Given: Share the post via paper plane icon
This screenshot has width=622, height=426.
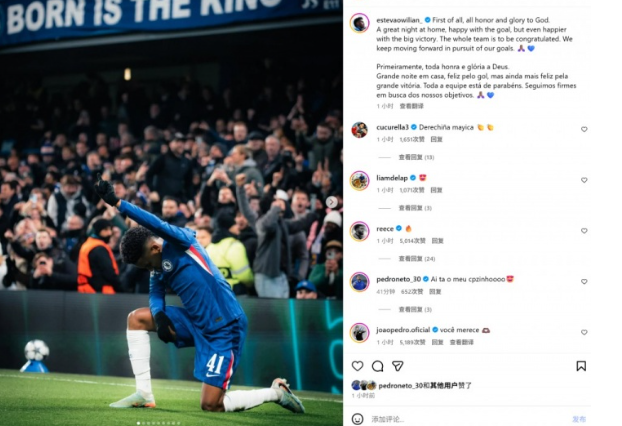Looking at the screenshot, I should (398, 366).
